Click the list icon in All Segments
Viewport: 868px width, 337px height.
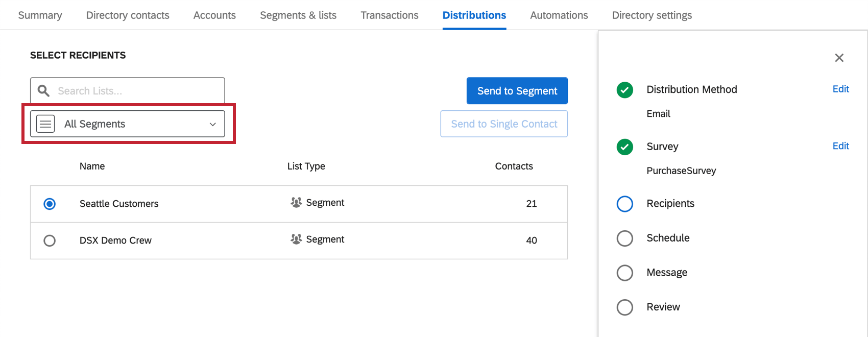45,124
